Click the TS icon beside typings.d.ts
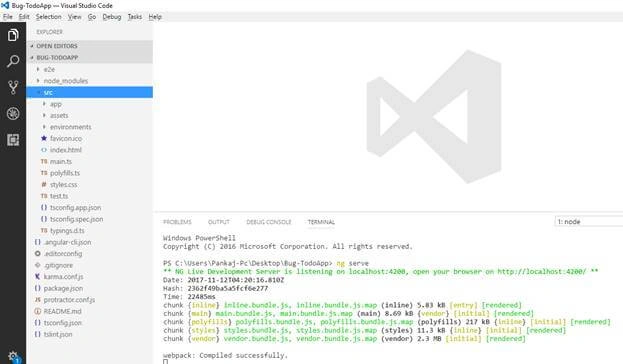Screen dimensions: 623x364 coord(44,230)
